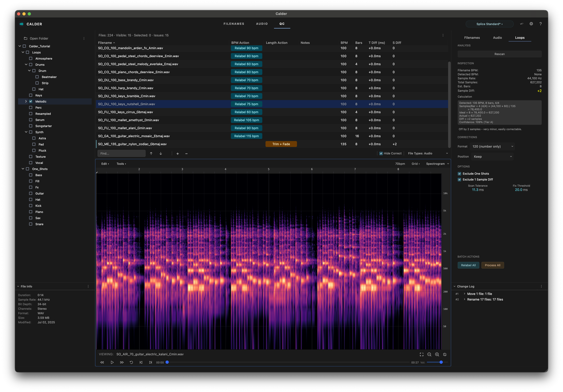Click the help question mark icon
This screenshot has width=563, height=392.
click(540, 24)
